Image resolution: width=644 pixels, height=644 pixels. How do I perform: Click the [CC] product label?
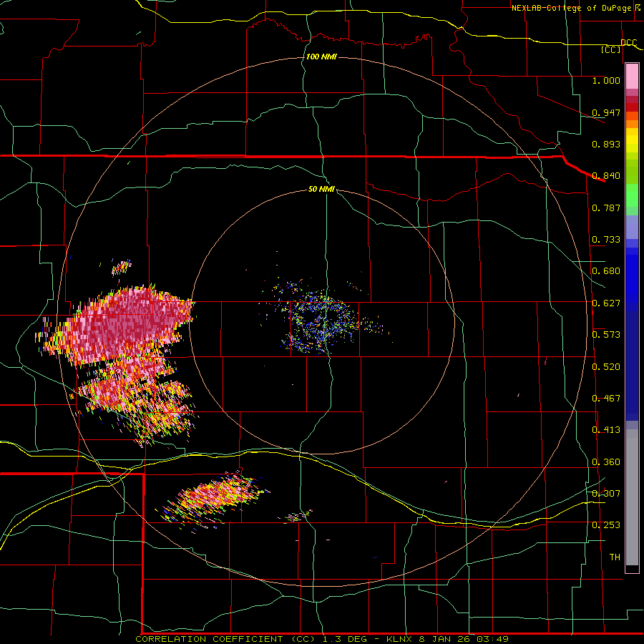tap(611, 49)
